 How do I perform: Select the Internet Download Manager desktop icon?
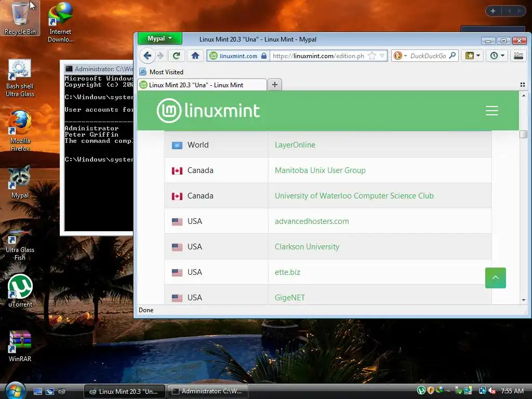point(60,22)
